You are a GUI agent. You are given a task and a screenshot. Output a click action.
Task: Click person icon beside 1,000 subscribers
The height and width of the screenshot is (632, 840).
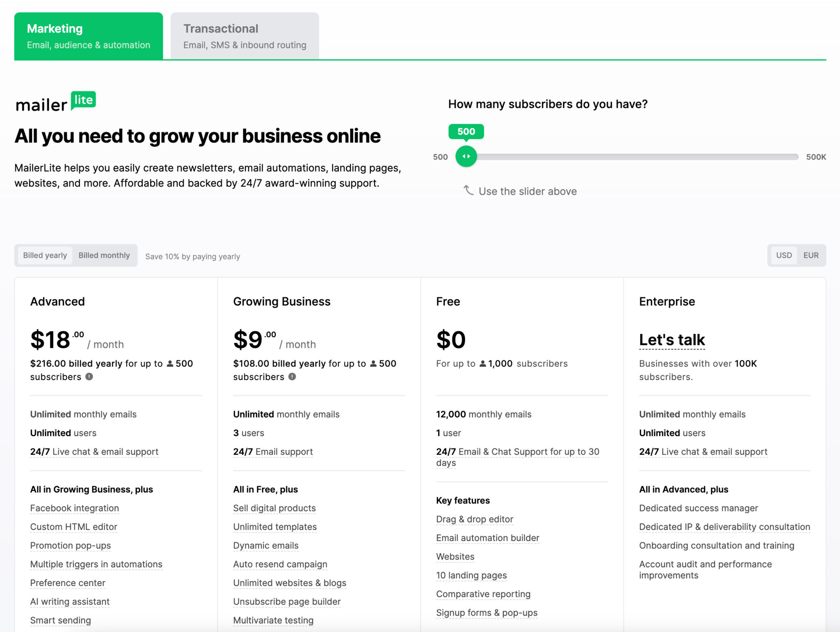click(483, 364)
